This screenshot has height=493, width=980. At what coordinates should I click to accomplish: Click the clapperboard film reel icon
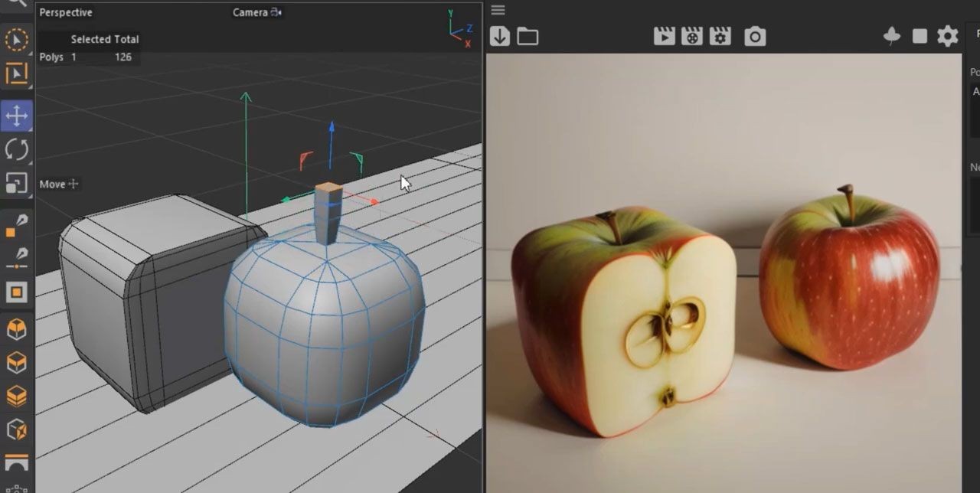(x=692, y=36)
